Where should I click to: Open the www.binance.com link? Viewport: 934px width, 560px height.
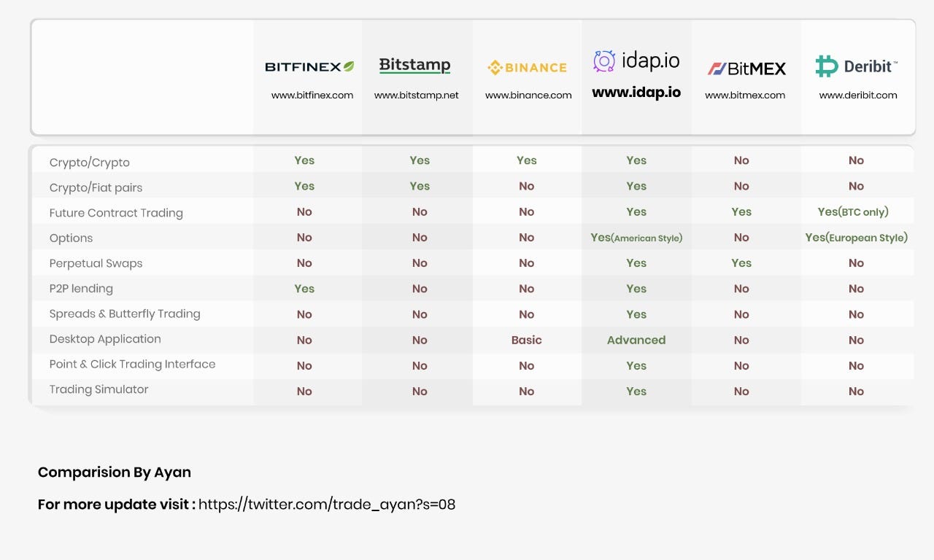point(528,95)
